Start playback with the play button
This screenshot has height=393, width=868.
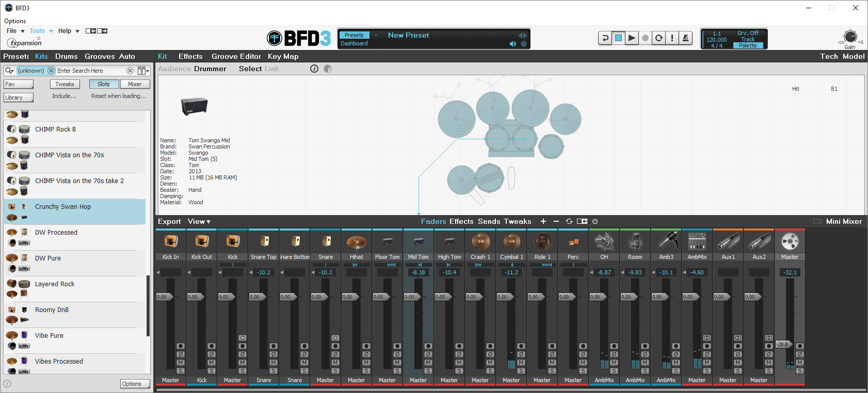[632, 38]
